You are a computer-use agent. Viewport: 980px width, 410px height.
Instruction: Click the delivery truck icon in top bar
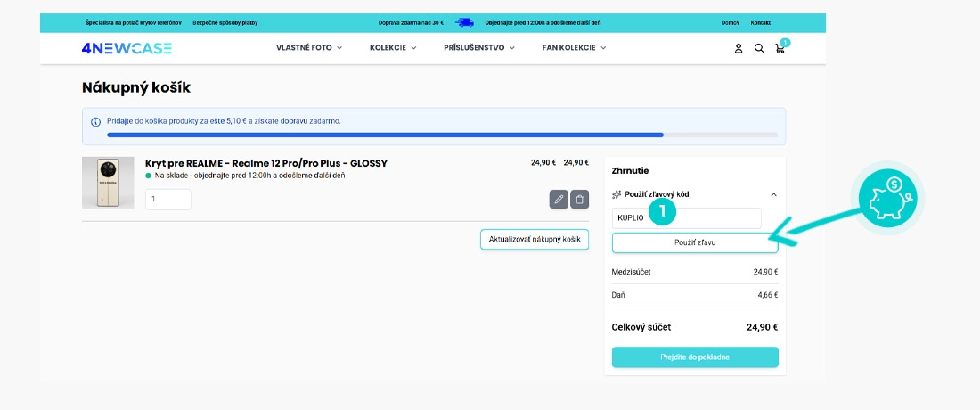(464, 22)
